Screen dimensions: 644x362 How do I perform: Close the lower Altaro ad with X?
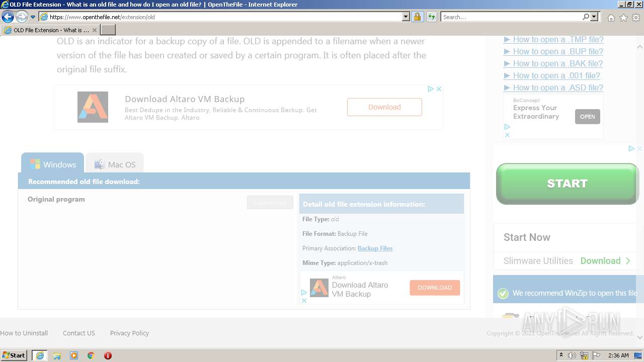[304, 301]
